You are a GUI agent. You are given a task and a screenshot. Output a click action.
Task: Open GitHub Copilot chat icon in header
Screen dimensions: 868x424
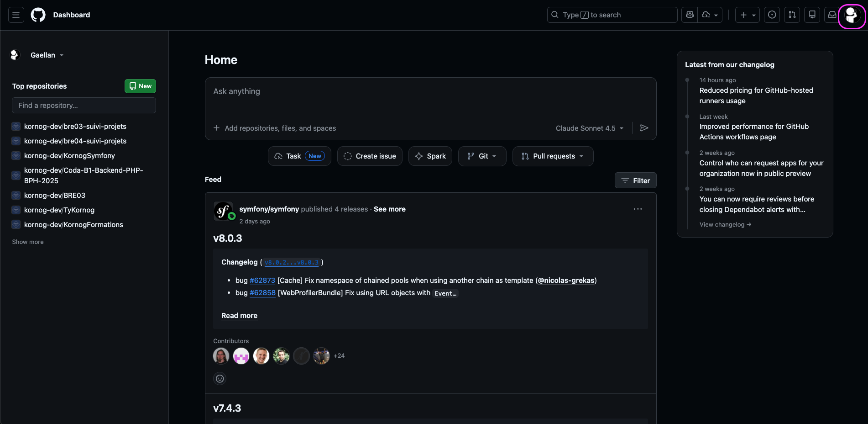(x=689, y=15)
